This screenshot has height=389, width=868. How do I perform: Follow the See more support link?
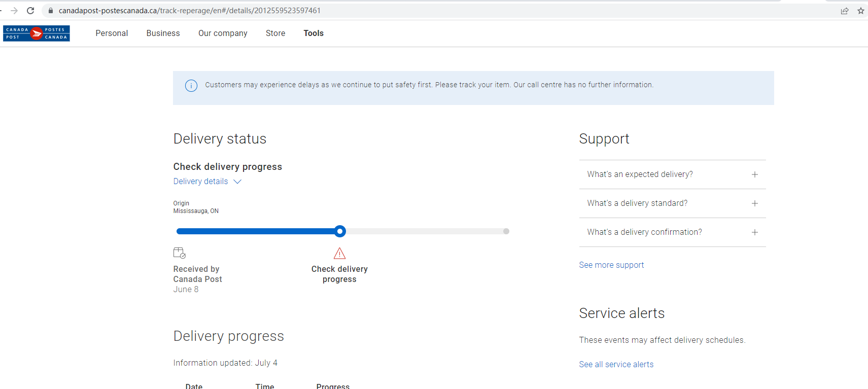tap(611, 265)
